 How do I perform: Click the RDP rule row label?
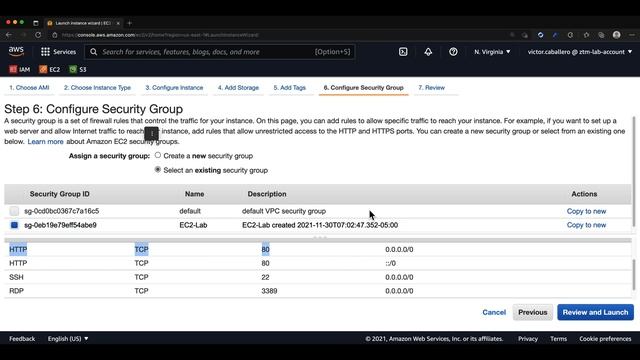(x=16, y=291)
